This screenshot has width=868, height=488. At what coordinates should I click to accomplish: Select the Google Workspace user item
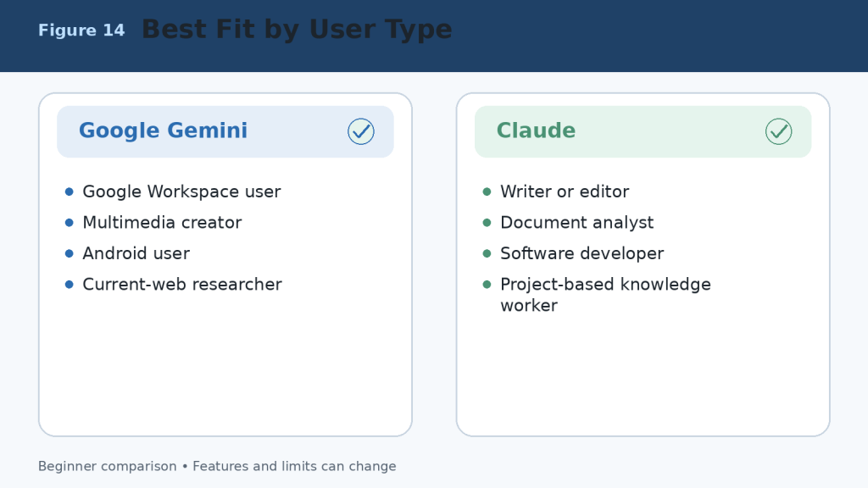tap(181, 191)
